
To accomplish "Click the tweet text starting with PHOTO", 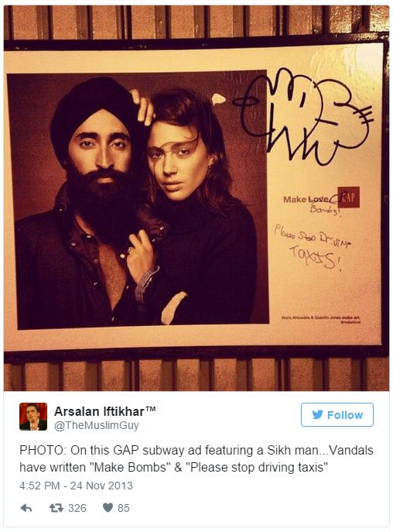I will 196,458.
